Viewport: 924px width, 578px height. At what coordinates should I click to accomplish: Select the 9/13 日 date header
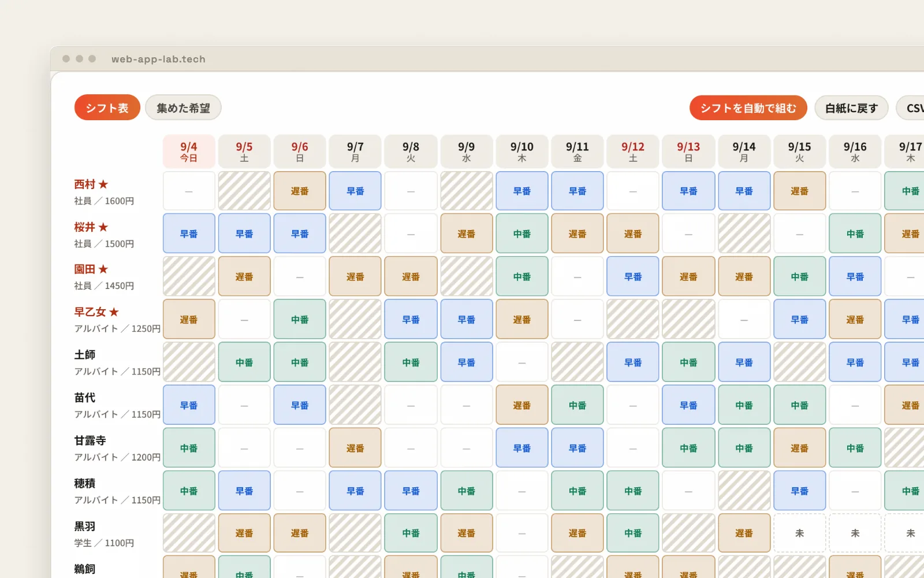pos(688,151)
